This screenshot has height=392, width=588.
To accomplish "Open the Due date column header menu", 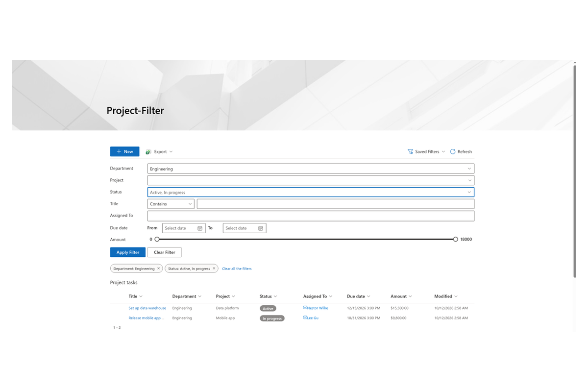I will (x=359, y=296).
